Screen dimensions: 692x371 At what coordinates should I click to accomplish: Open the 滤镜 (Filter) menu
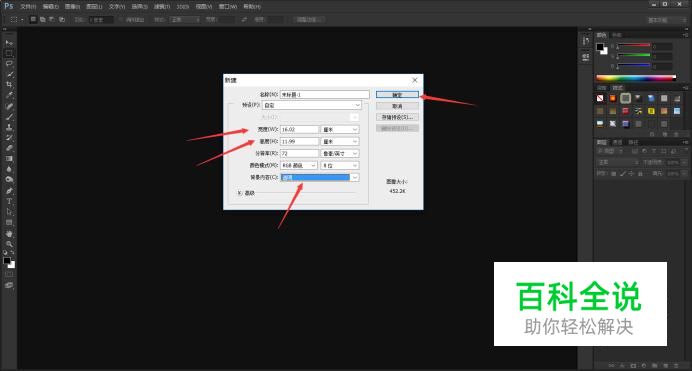pyautogui.click(x=162, y=7)
